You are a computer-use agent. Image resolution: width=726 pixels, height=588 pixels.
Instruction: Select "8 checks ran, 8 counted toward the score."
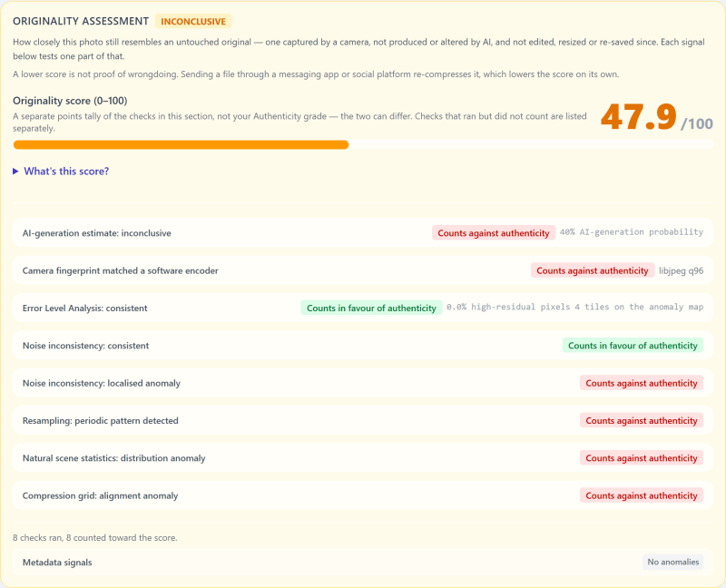click(95, 538)
